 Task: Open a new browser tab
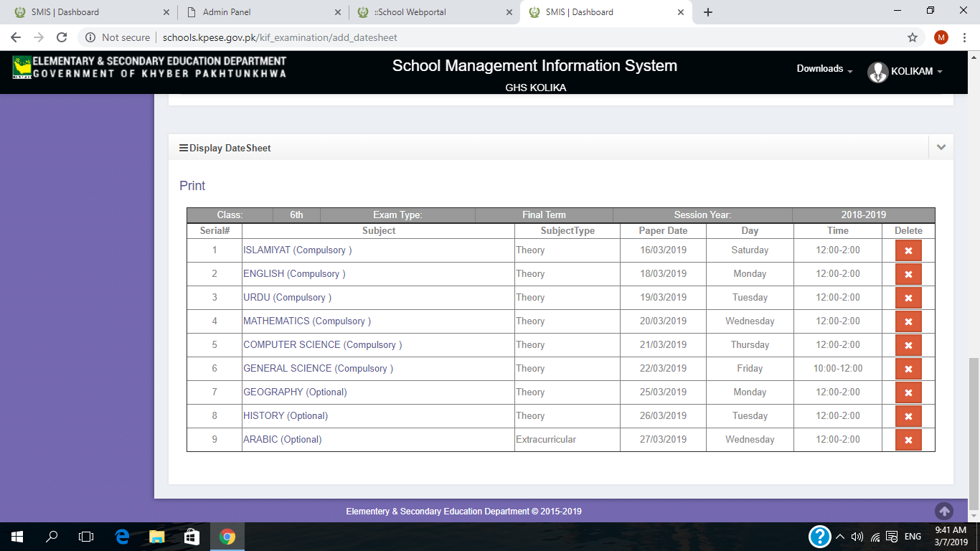[708, 12]
